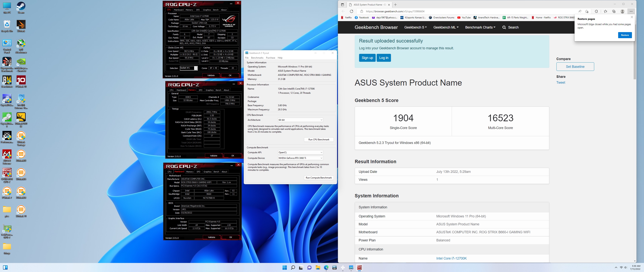This screenshot has width=644, height=272.
Task: Expand the Architecture 64-bit dropdown
Action: click(301, 120)
